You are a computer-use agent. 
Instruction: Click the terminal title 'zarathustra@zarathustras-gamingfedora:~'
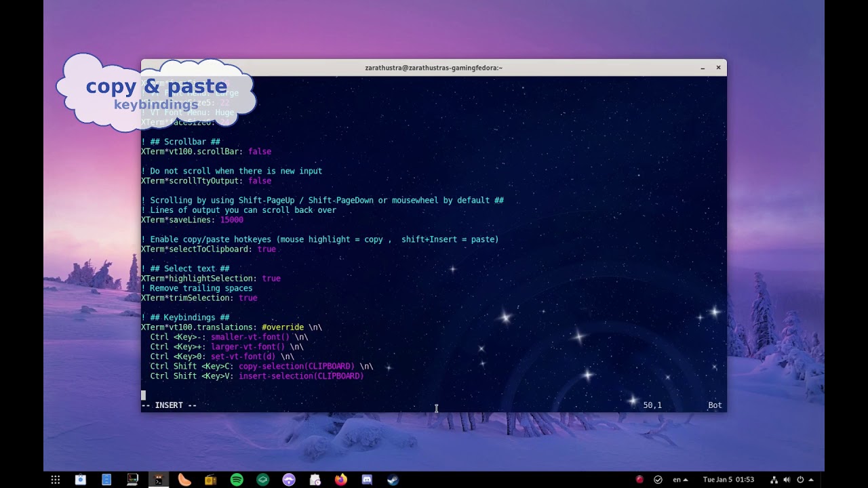pyautogui.click(x=433, y=68)
